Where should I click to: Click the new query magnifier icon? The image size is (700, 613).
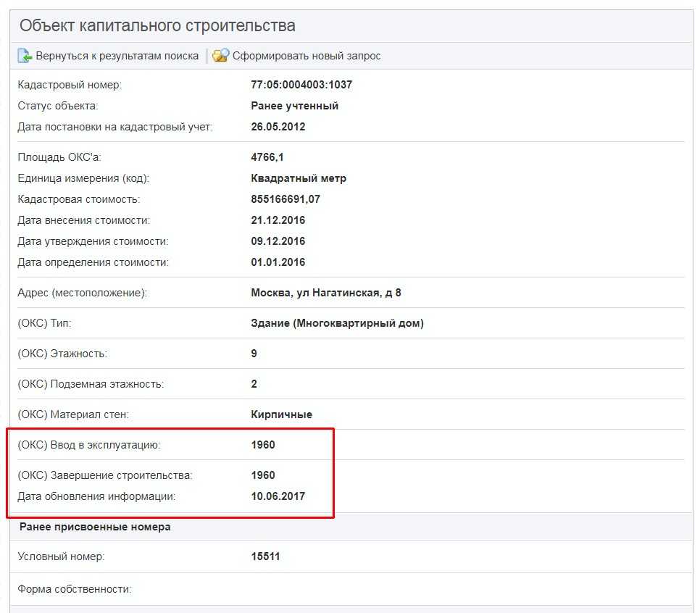pyautogui.click(x=220, y=56)
